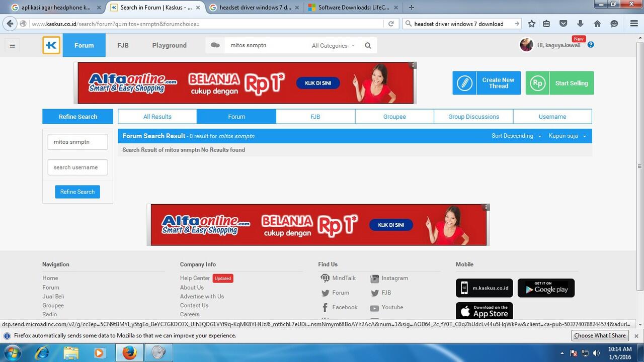Open a new tab with the plus button
Screen dimensions: 644x362
[412, 8]
